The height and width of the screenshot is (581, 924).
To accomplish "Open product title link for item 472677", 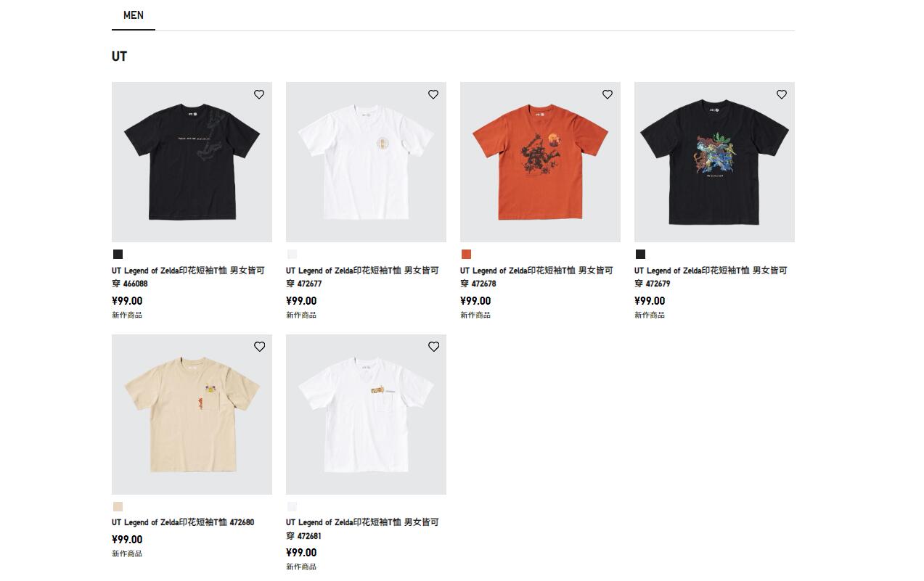I will pos(363,277).
